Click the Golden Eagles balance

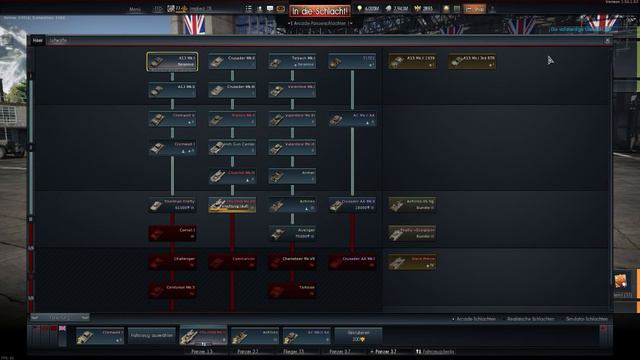(x=423, y=9)
